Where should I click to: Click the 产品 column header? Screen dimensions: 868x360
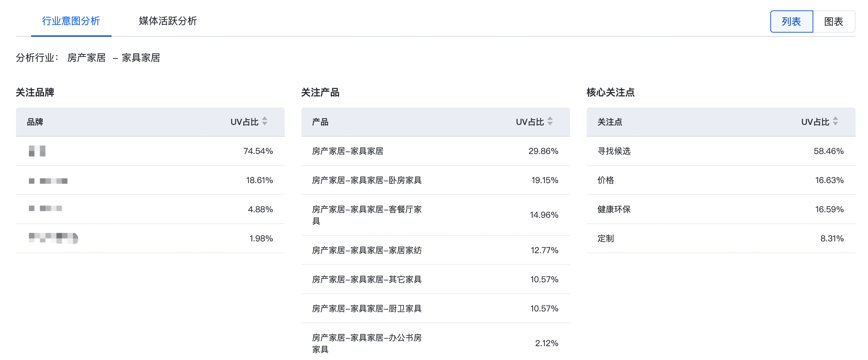(320, 122)
